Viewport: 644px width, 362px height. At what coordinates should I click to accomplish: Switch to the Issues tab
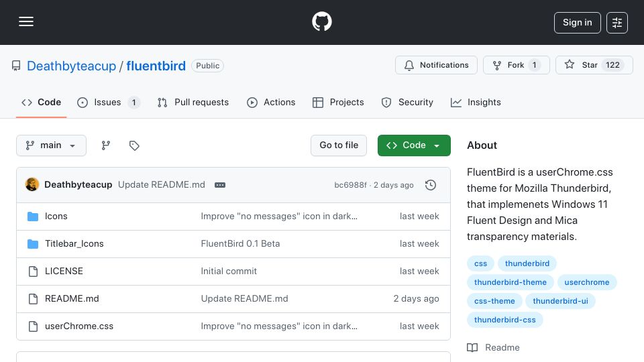point(109,102)
